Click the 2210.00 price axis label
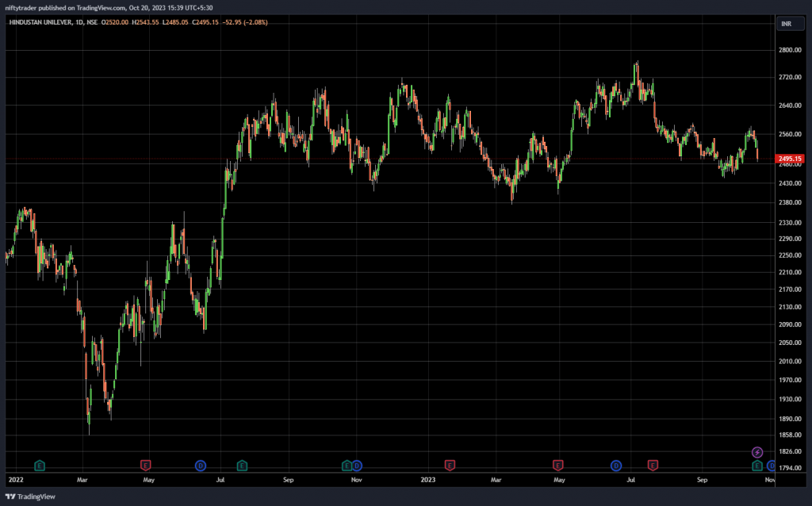Viewport: 812px width, 506px height. 790,272
